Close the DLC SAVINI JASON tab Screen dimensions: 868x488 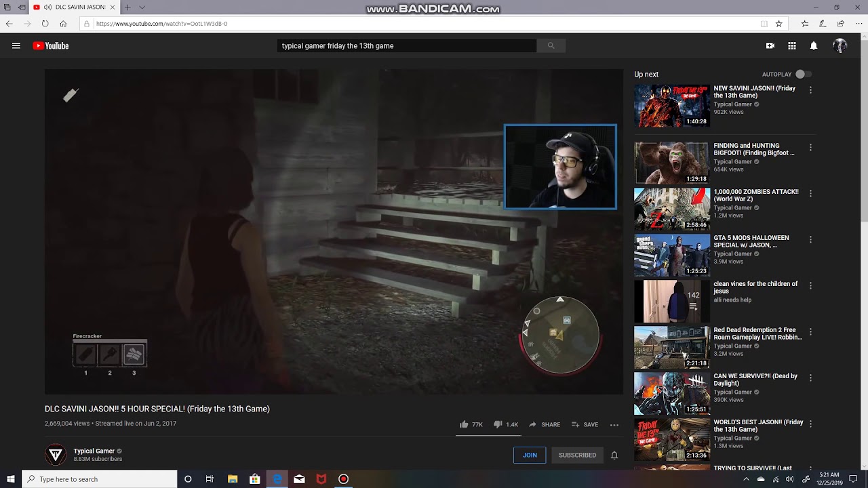tap(113, 7)
